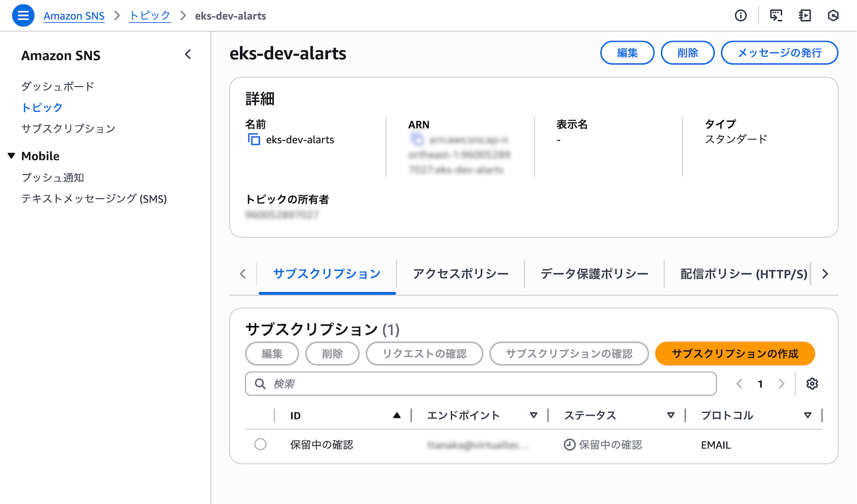This screenshot has height=504, width=857.
Task: Switch to アクセスポリシー tab
Action: pyautogui.click(x=460, y=274)
